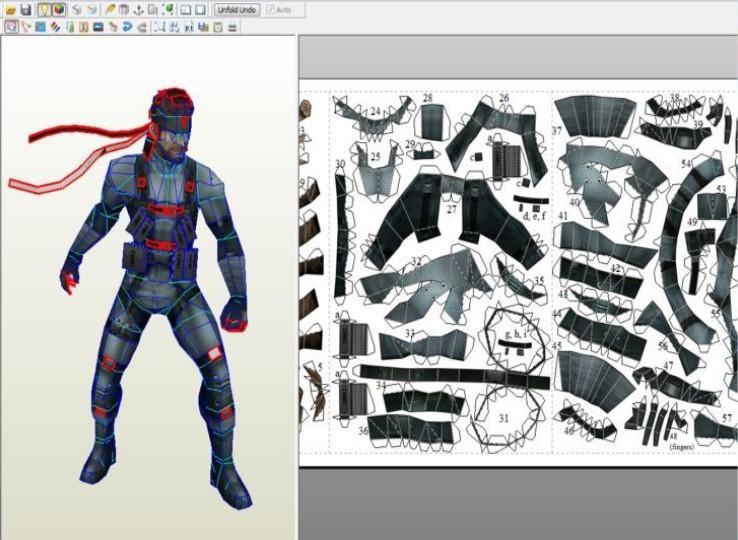Click the printer icon at toolbar end
Image resolution: width=738 pixels, height=540 pixels.
pyautogui.click(x=232, y=27)
